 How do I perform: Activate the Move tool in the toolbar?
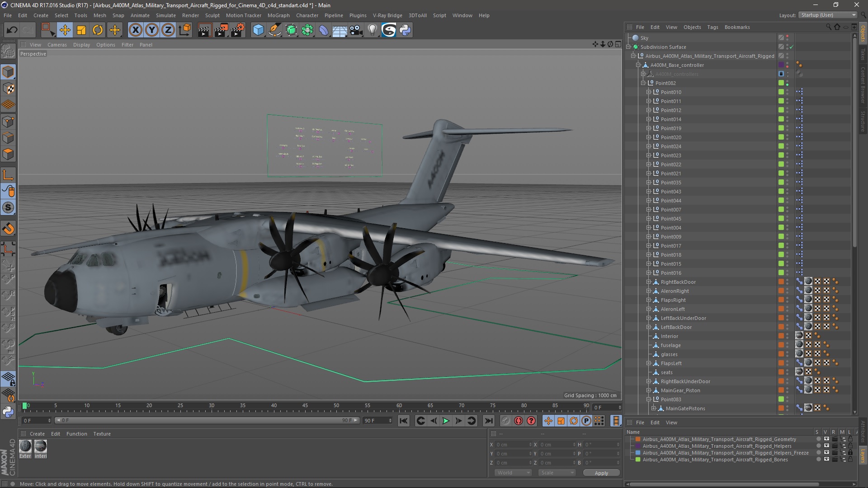coord(65,30)
